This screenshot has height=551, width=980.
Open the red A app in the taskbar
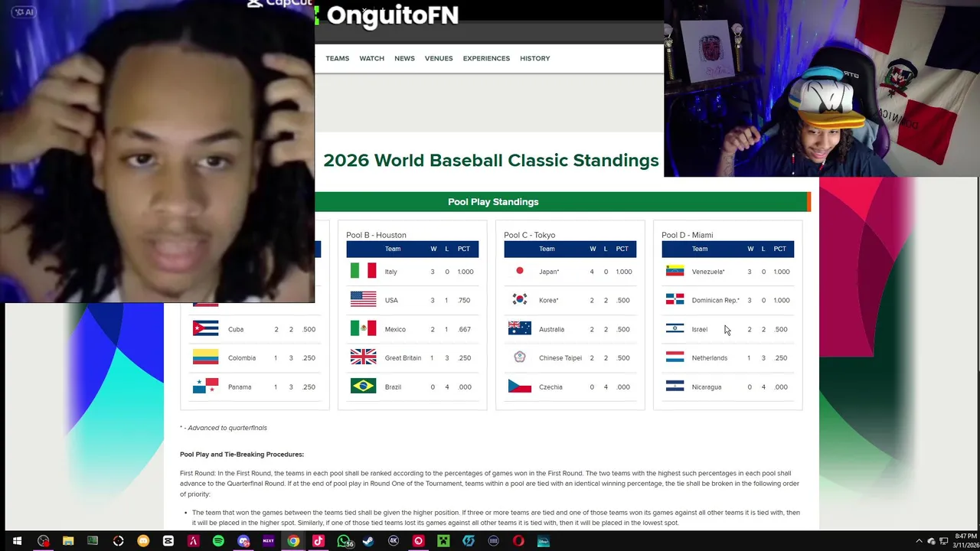tap(193, 541)
